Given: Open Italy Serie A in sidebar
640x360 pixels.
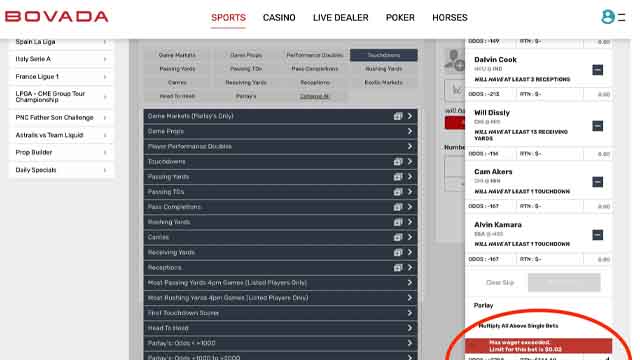Looking at the screenshot, I should click(61, 59).
